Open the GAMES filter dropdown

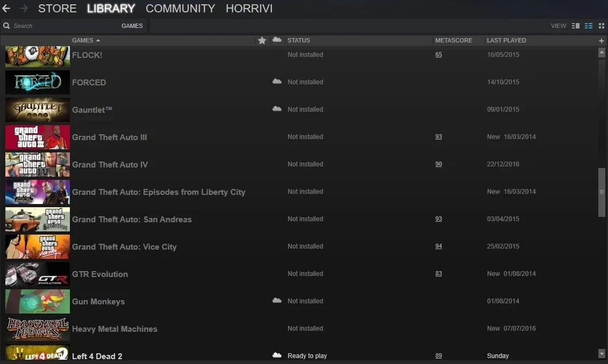point(132,26)
